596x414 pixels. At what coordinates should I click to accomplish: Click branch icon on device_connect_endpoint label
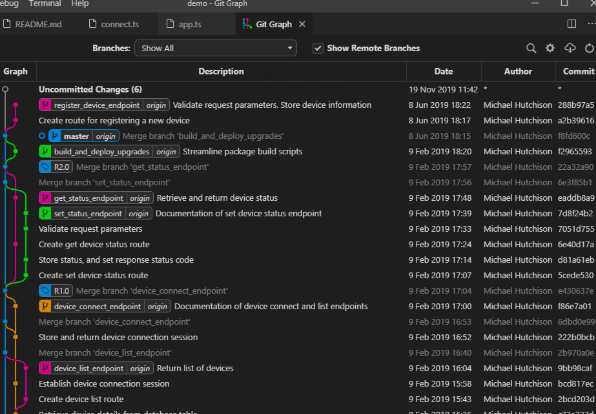tap(45, 306)
